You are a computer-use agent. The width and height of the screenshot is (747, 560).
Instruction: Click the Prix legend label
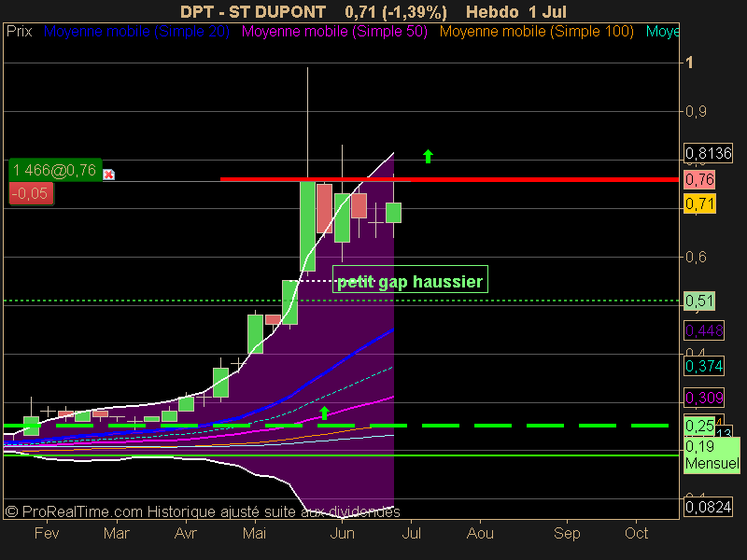19,32
